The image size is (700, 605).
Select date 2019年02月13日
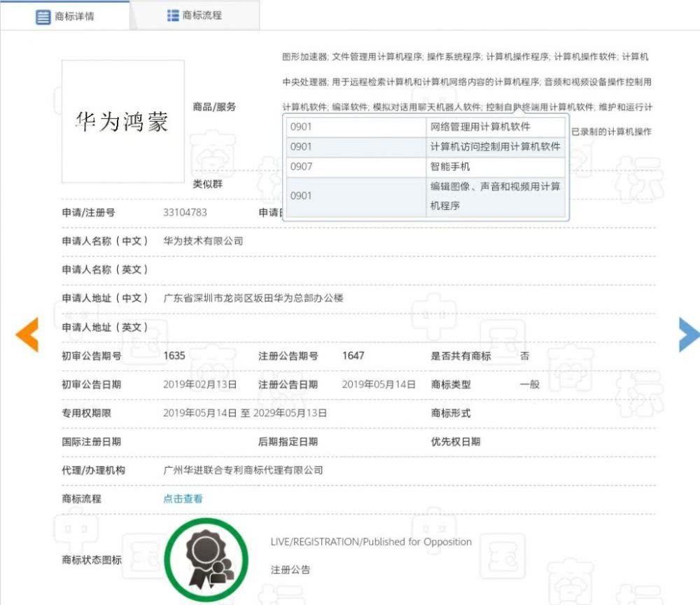[200, 384]
